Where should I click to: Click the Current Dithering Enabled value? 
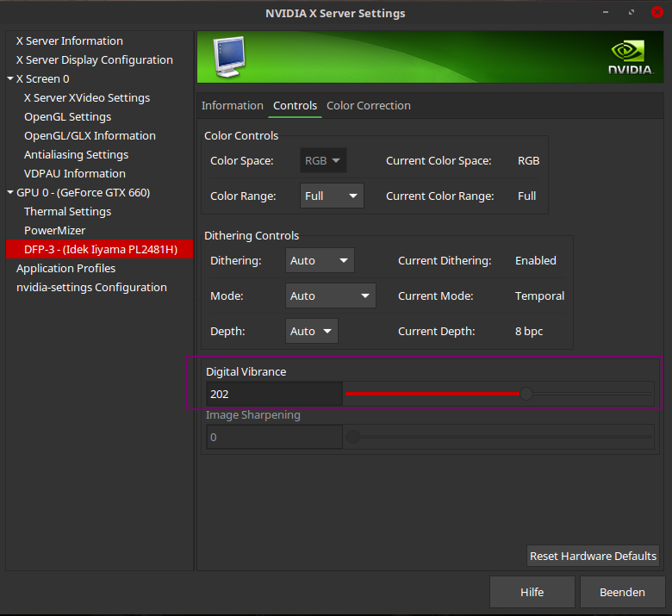pyautogui.click(x=536, y=261)
